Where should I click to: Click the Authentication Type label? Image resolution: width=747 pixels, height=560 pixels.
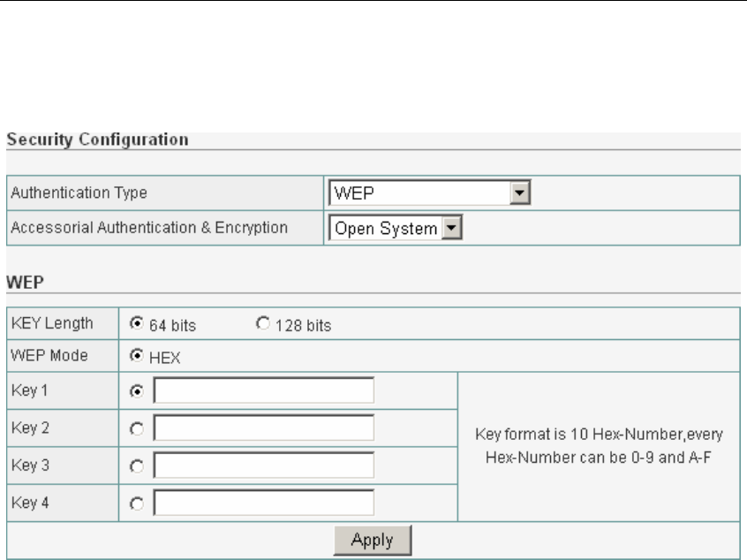click(79, 193)
